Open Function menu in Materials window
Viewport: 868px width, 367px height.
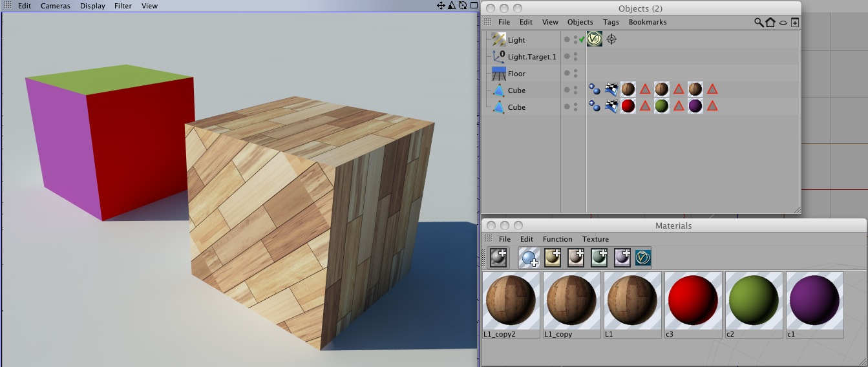[557, 239]
